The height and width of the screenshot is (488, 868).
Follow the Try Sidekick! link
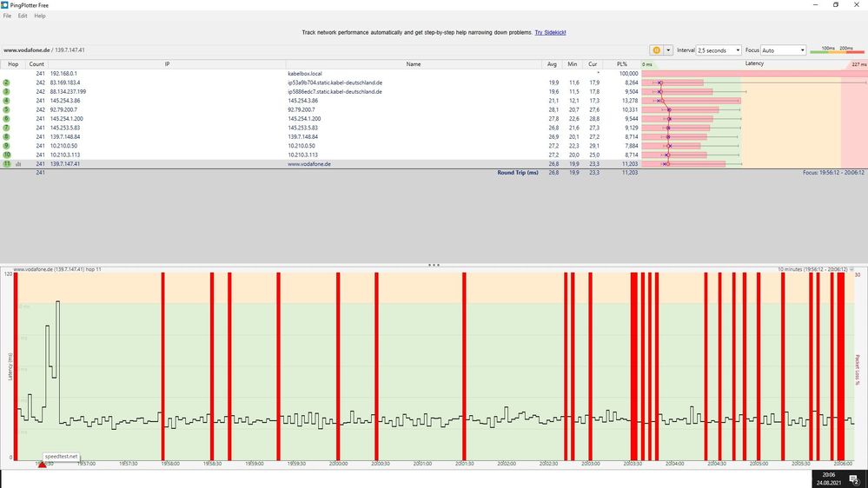click(550, 33)
